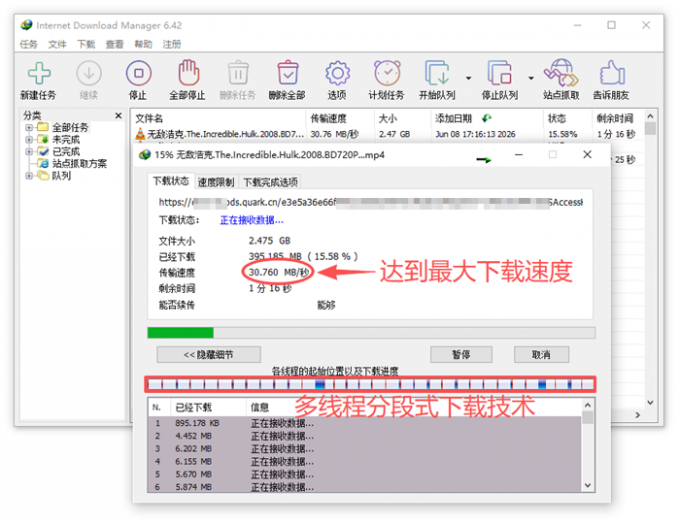The width and height of the screenshot is (680, 523).
Task: Click the New Task (新建任务) plus icon
Action: (39, 73)
